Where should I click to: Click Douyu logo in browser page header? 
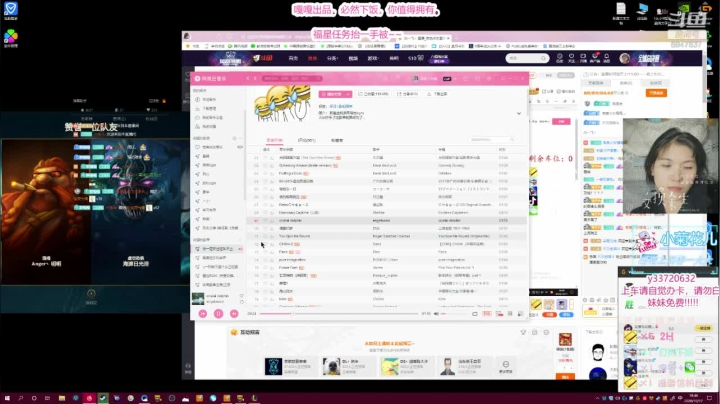pos(263,58)
